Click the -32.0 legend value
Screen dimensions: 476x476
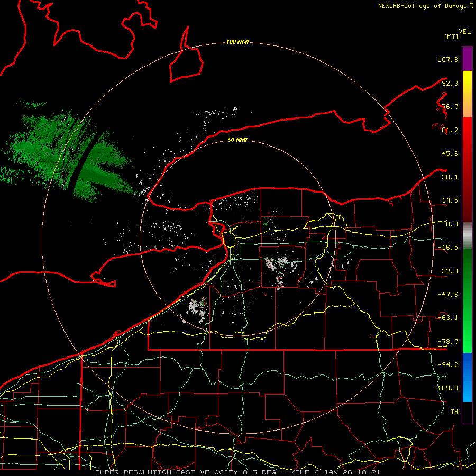(x=448, y=271)
